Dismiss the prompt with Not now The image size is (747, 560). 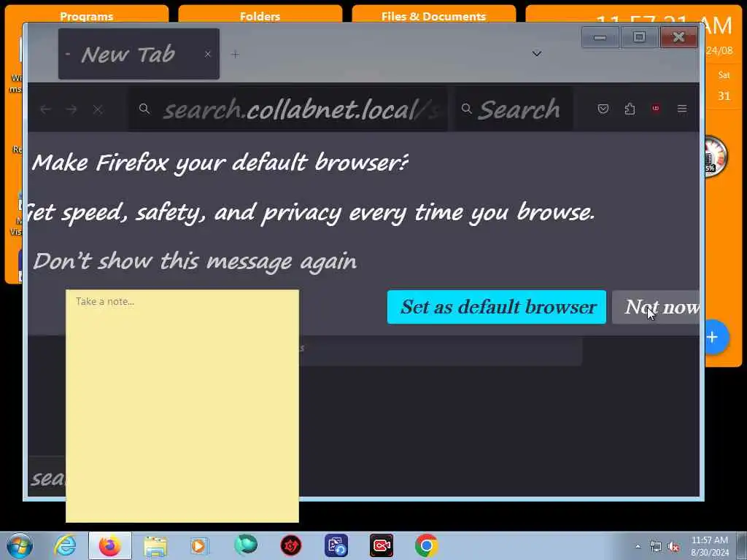point(656,307)
